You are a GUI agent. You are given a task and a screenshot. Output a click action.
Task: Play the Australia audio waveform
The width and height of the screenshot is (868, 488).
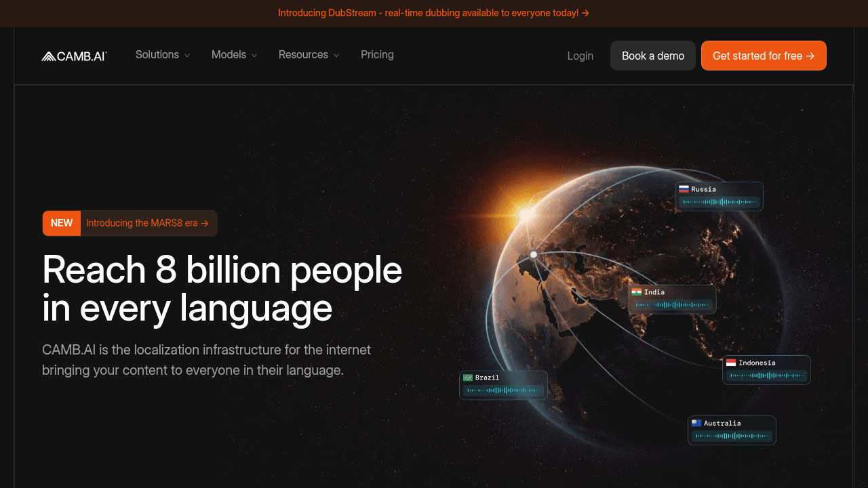(732, 436)
